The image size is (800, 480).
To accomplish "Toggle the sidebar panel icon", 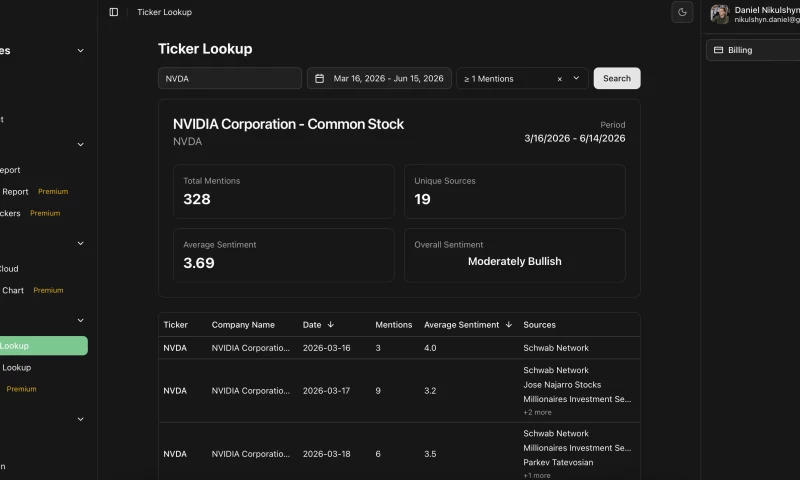I will pyautogui.click(x=114, y=12).
